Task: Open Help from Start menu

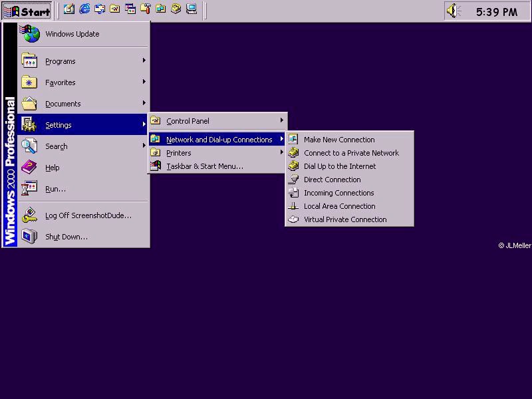Action: coord(84,168)
